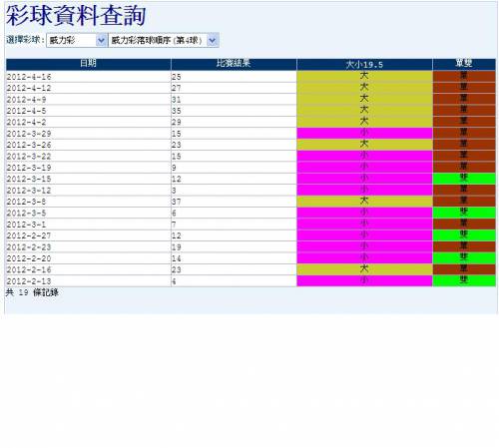Select the 2012-4-16 date cell
Screen dimensions: 499x448
pyautogui.click(x=88, y=77)
